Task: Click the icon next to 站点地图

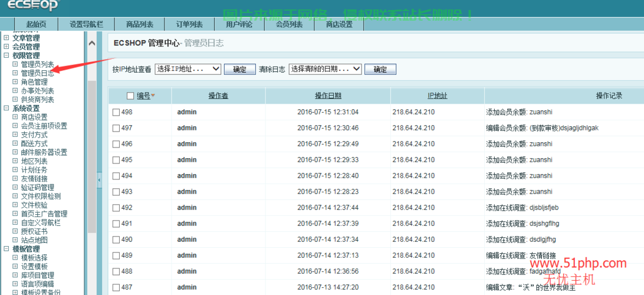Action: pos(15,240)
